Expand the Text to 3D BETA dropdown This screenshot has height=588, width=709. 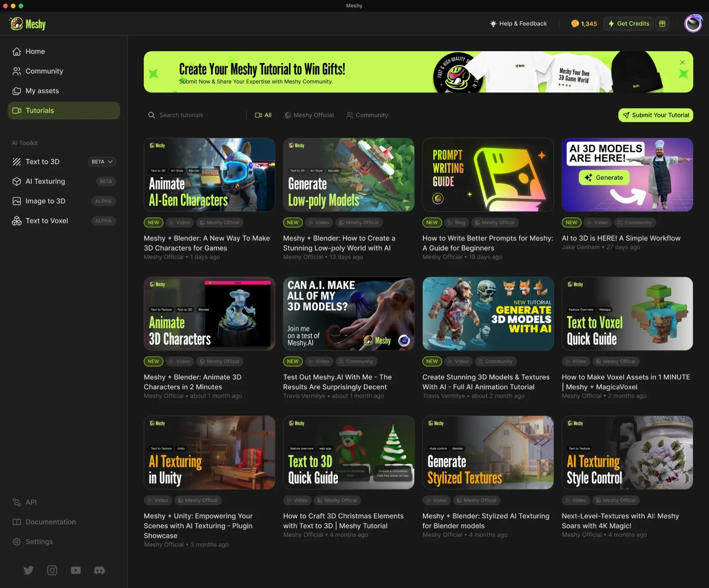point(102,161)
